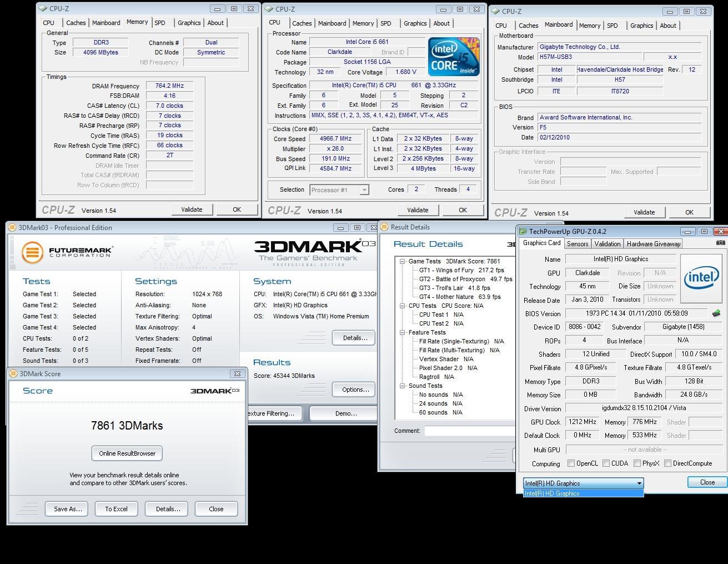Image resolution: width=728 pixels, height=564 pixels.
Task: Click the Save As... button
Action: tap(68, 509)
